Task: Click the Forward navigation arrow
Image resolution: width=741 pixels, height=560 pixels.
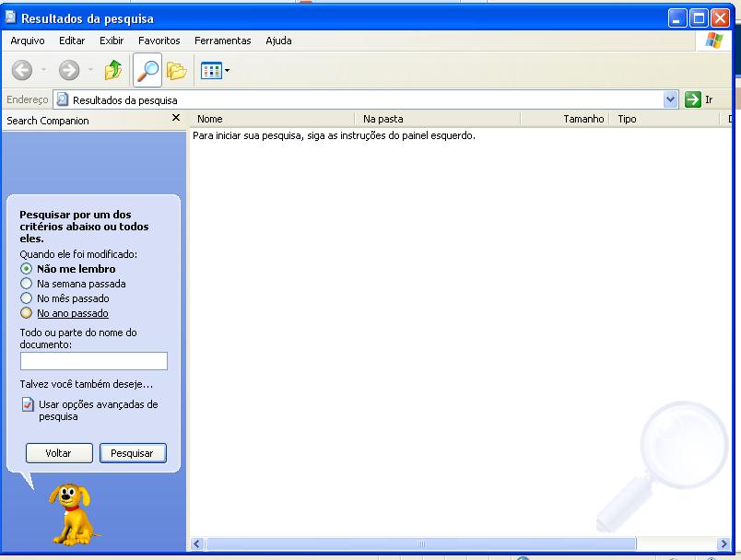Action: 69,70
